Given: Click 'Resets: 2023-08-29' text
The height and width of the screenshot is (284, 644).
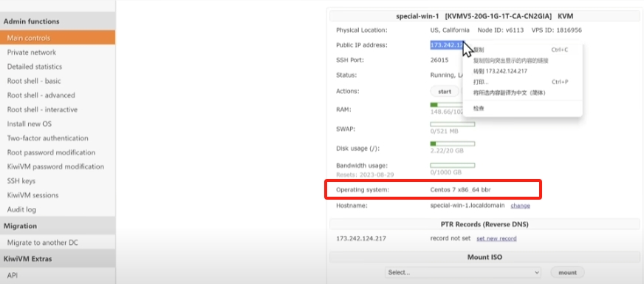Looking at the screenshot, I should (x=365, y=175).
